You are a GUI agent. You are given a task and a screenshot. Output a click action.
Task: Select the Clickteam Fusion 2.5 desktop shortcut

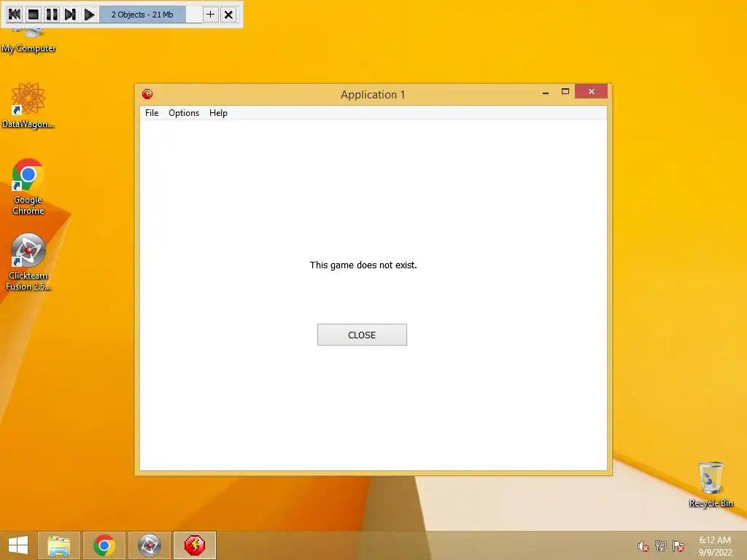28,262
